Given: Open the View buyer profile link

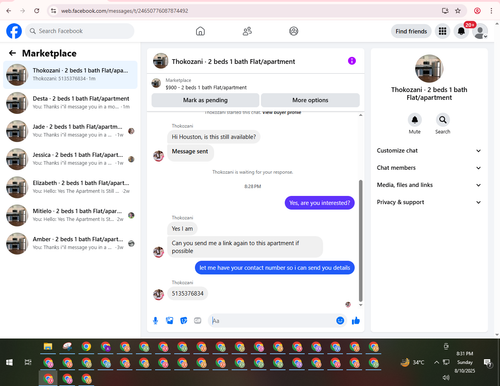Looking at the screenshot, I should [x=282, y=112].
